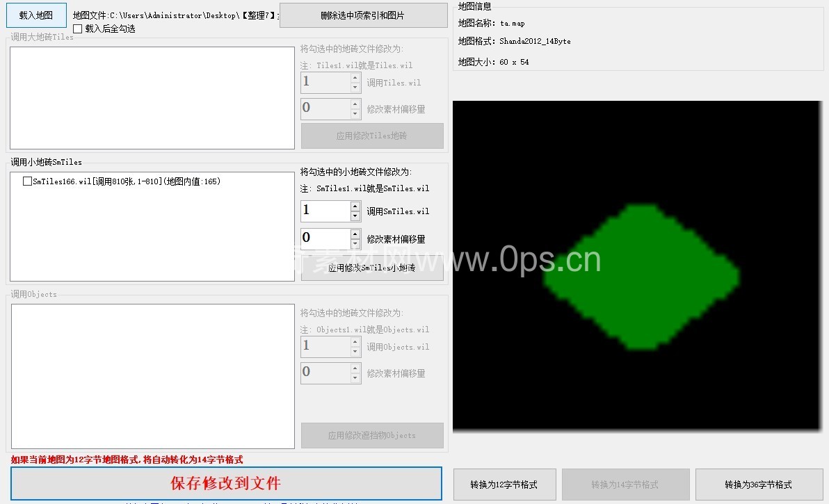Click the 应用修改Tiles地砖 button
Image resolution: width=829 pixels, height=504 pixels.
point(372,136)
